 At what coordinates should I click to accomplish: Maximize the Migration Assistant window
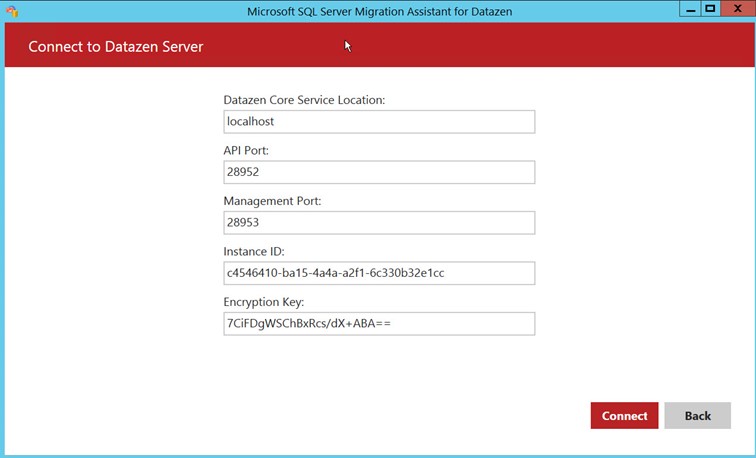click(710, 8)
